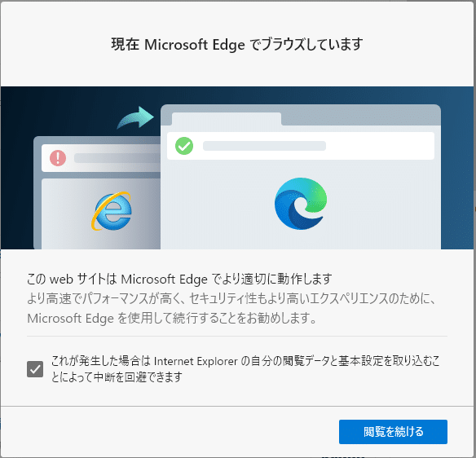
Task: Click the dark blue banner background at right edge
Action: (x=458, y=168)
